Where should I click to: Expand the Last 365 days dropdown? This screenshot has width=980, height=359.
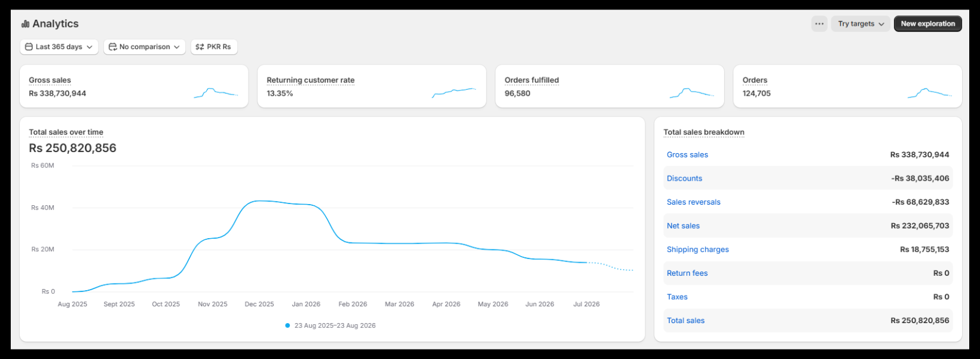(59, 47)
